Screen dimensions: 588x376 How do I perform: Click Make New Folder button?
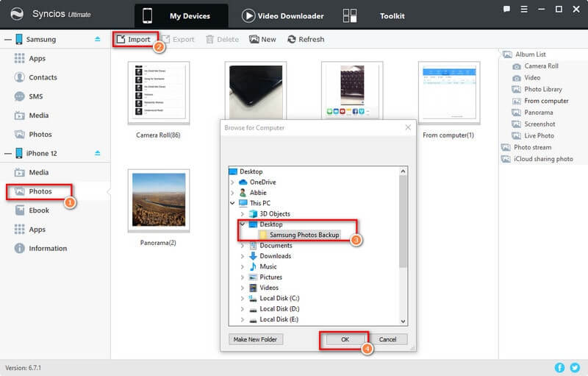(255, 339)
